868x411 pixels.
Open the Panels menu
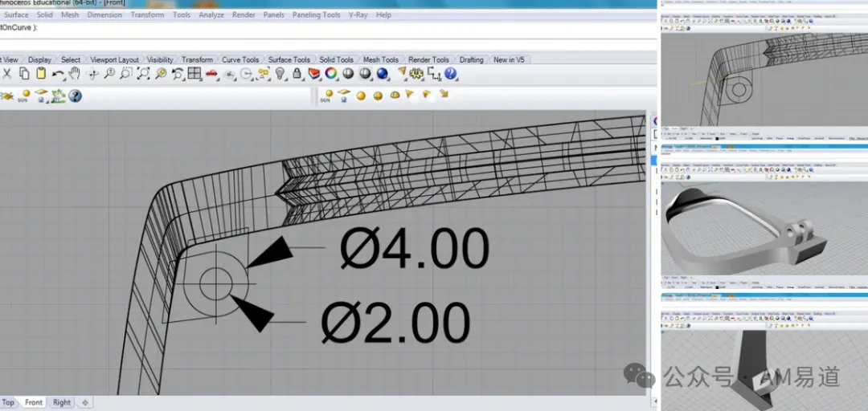[x=273, y=15]
